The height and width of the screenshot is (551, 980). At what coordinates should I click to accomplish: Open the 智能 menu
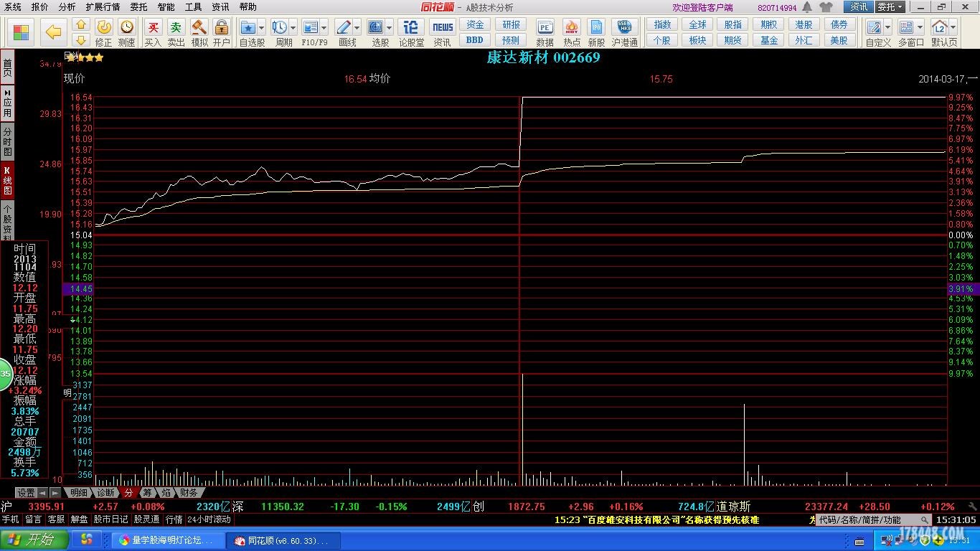point(166,6)
